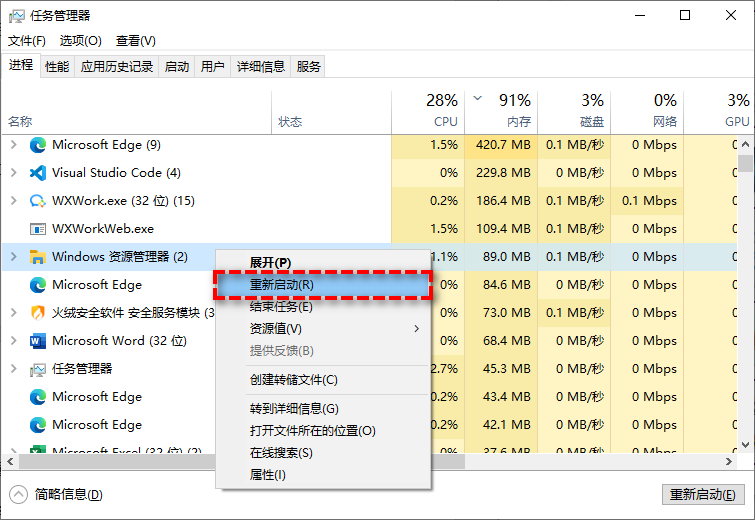Click the 重新启动(E) button at bottom
This screenshot has width=755, height=520.
703,494
